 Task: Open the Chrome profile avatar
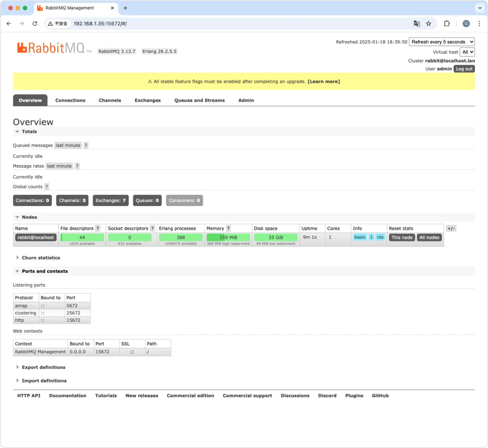(466, 24)
